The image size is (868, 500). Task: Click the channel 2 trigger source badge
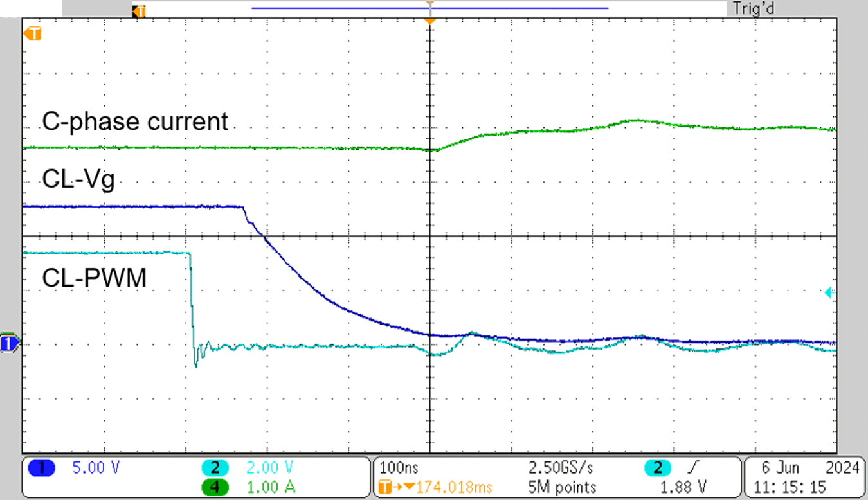[658, 469]
